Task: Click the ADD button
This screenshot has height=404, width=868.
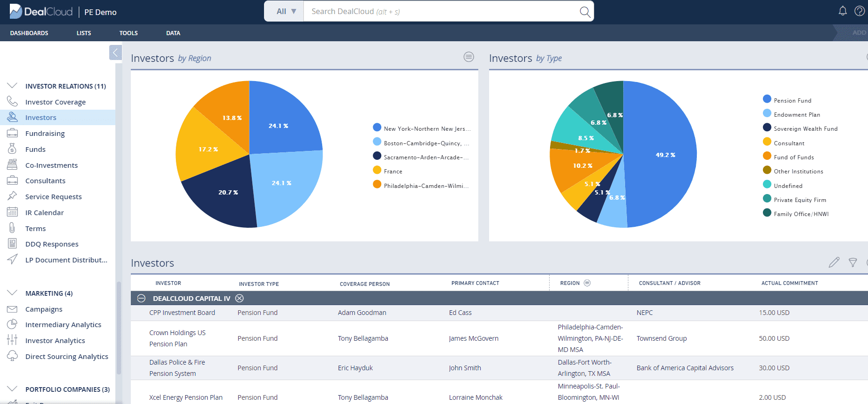Action: tap(859, 32)
